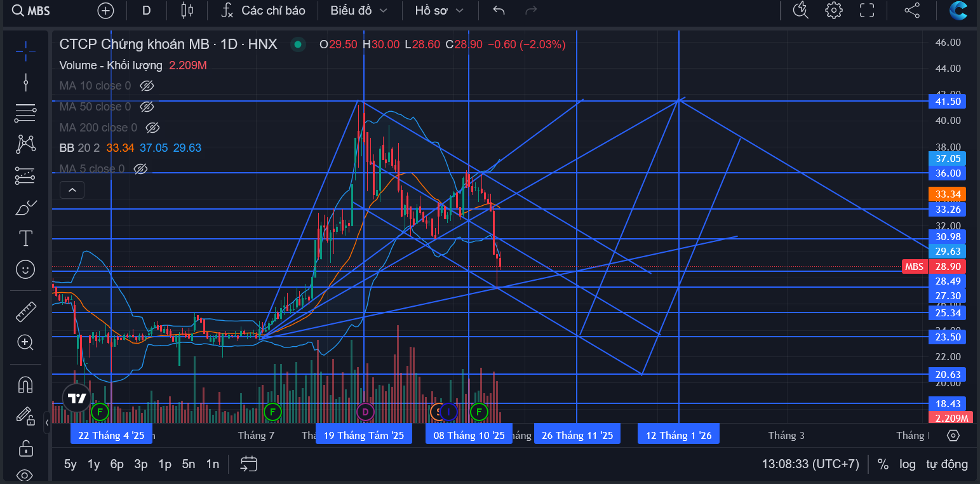Open the MBS symbol search

pyautogui.click(x=32, y=10)
